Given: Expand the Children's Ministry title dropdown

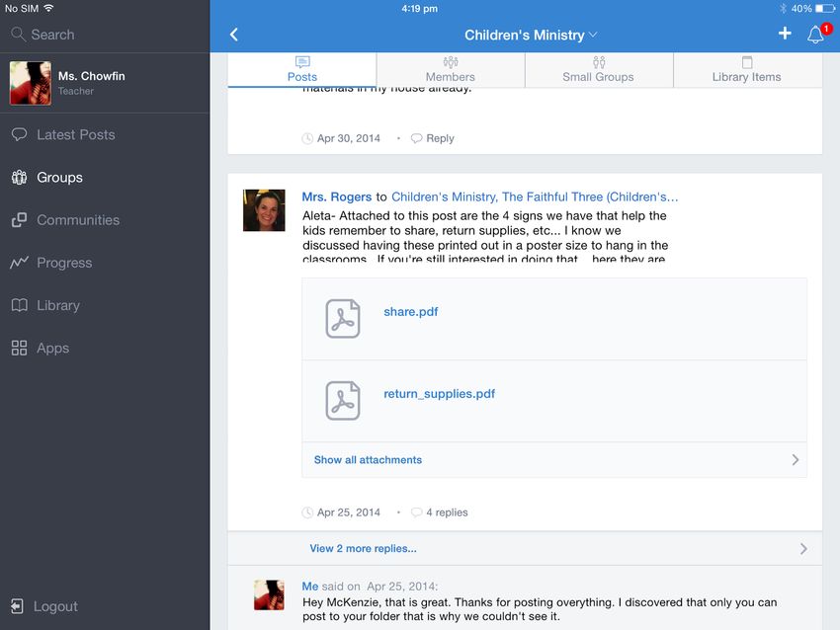Looking at the screenshot, I should point(593,35).
